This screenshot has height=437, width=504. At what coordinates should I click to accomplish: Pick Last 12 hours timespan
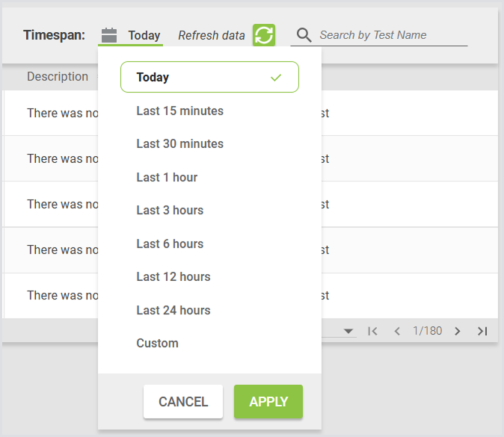(x=173, y=276)
